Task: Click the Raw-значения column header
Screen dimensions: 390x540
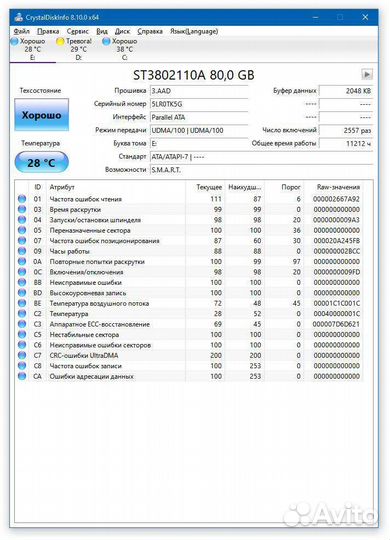Action: pos(333,187)
